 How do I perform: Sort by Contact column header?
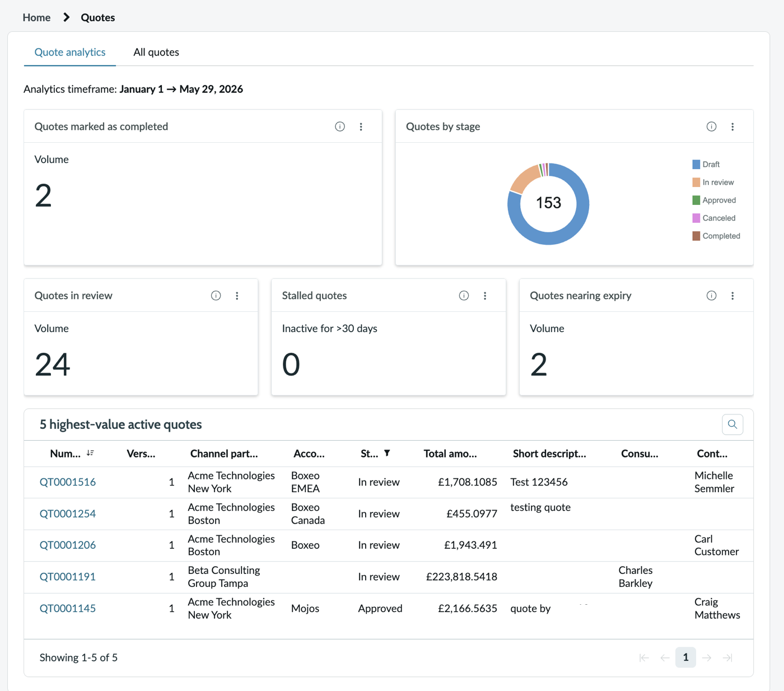[712, 454]
